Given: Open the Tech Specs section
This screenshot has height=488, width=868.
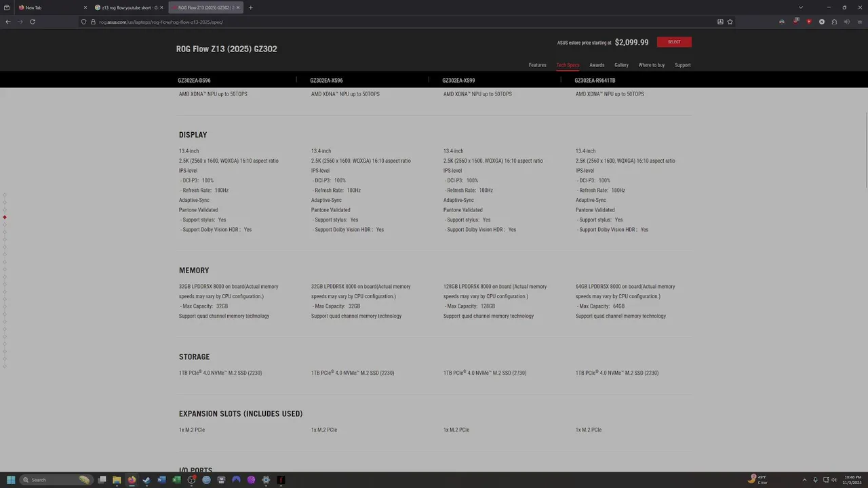Looking at the screenshot, I should pyautogui.click(x=568, y=65).
